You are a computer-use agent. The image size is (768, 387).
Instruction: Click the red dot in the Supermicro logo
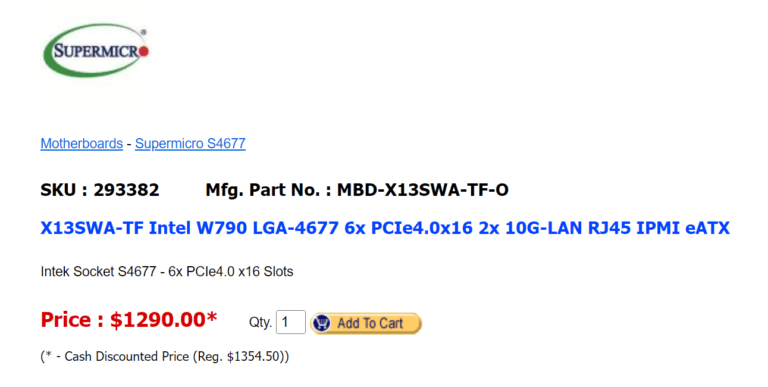click(x=144, y=51)
